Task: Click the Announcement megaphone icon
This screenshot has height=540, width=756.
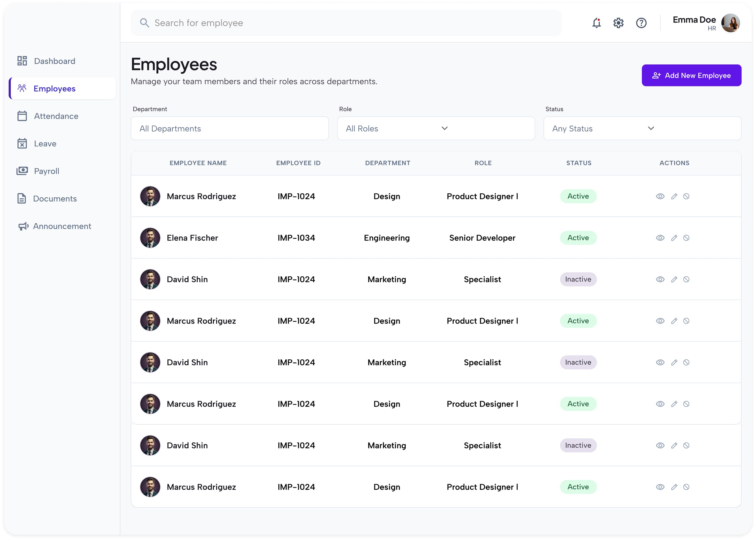Action: [x=23, y=226]
